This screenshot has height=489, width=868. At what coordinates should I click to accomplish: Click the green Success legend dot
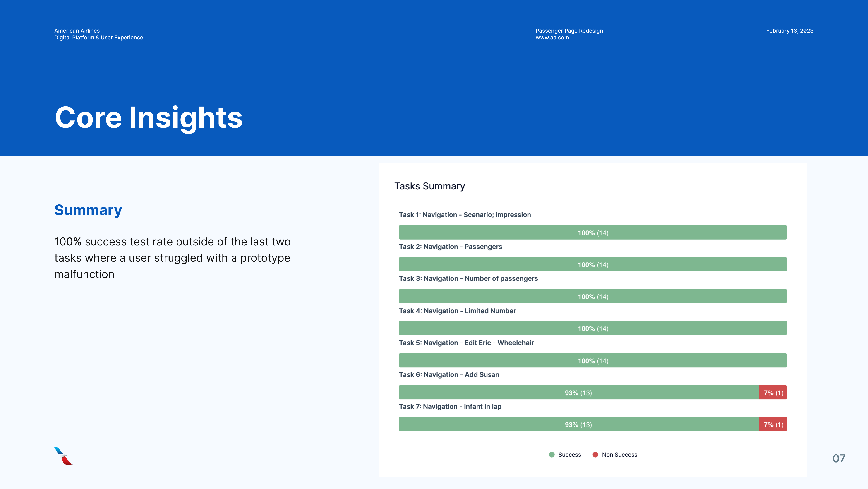[551, 455]
